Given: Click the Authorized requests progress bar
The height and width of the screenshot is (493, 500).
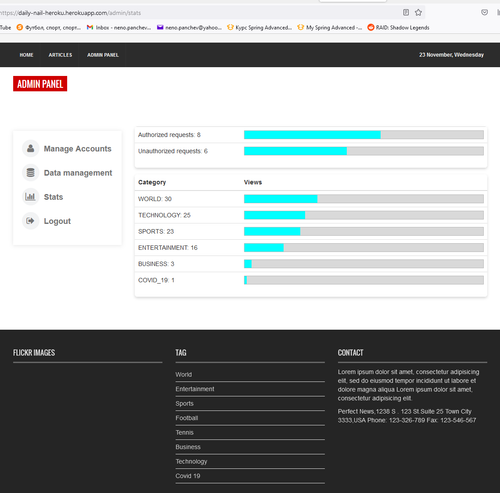Looking at the screenshot, I should [x=364, y=135].
